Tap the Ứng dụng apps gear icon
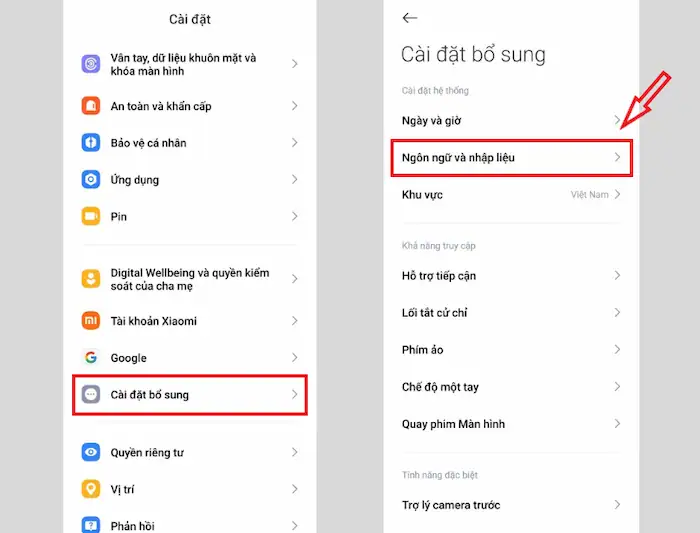The image size is (700, 533). [x=91, y=180]
